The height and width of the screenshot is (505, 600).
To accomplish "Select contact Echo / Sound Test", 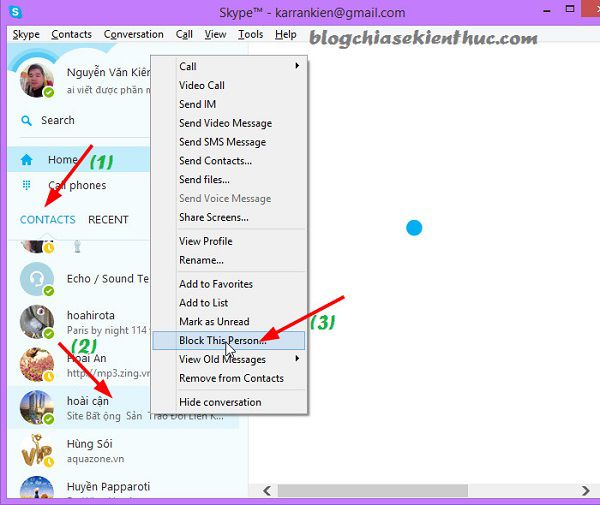I will pos(79,279).
